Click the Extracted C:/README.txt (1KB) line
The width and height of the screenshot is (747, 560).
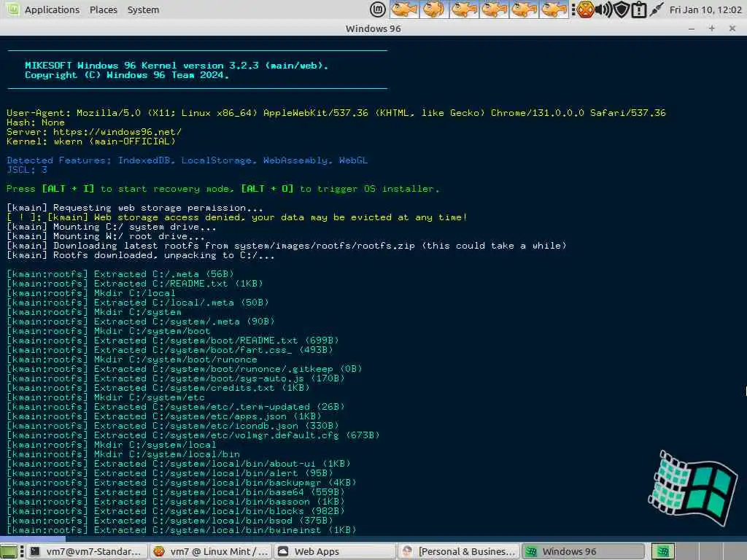[x=135, y=284]
